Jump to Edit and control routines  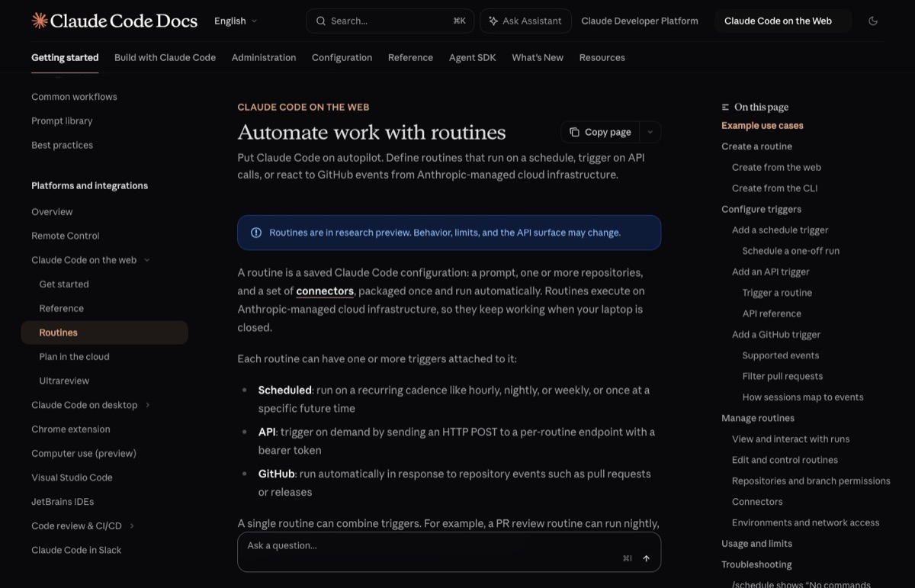(x=785, y=461)
